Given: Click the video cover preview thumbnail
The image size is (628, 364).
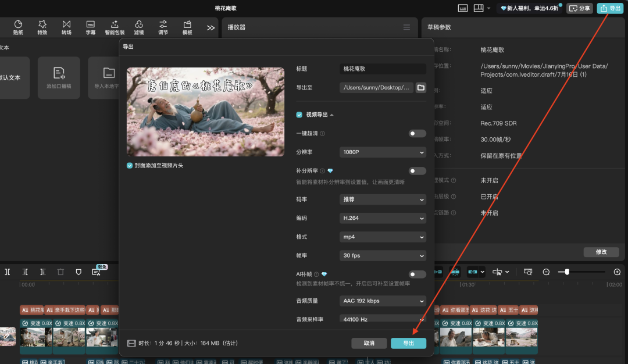Looking at the screenshot, I should [205, 112].
